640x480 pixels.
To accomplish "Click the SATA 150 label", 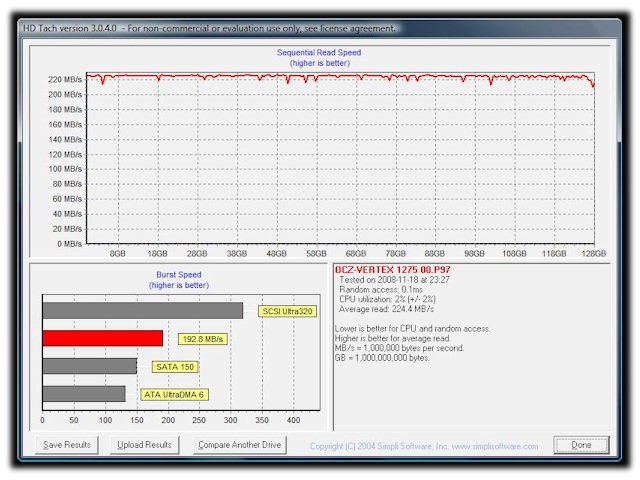I will point(175,367).
